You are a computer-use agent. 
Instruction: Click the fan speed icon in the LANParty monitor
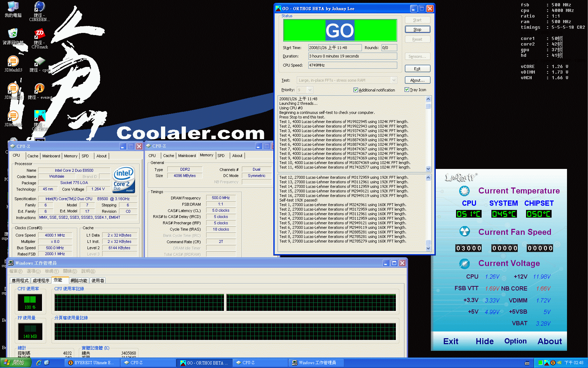click(x=464, y=231)
